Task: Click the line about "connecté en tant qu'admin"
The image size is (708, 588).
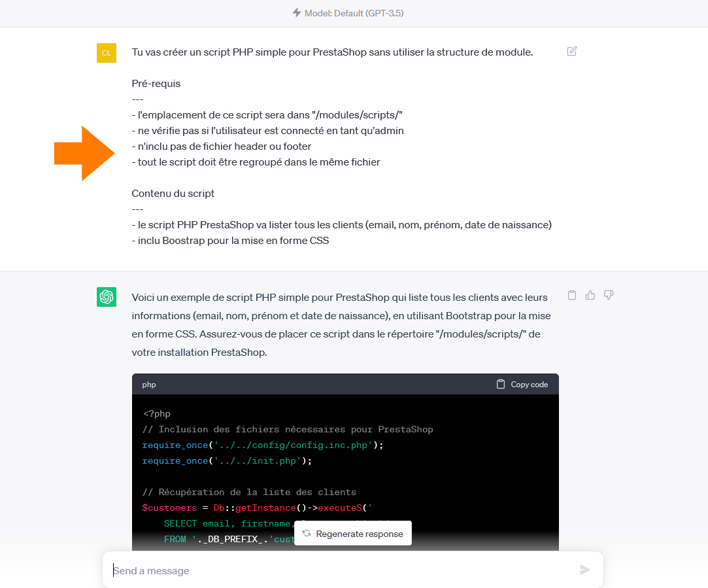Action: [x=268, y=131]
